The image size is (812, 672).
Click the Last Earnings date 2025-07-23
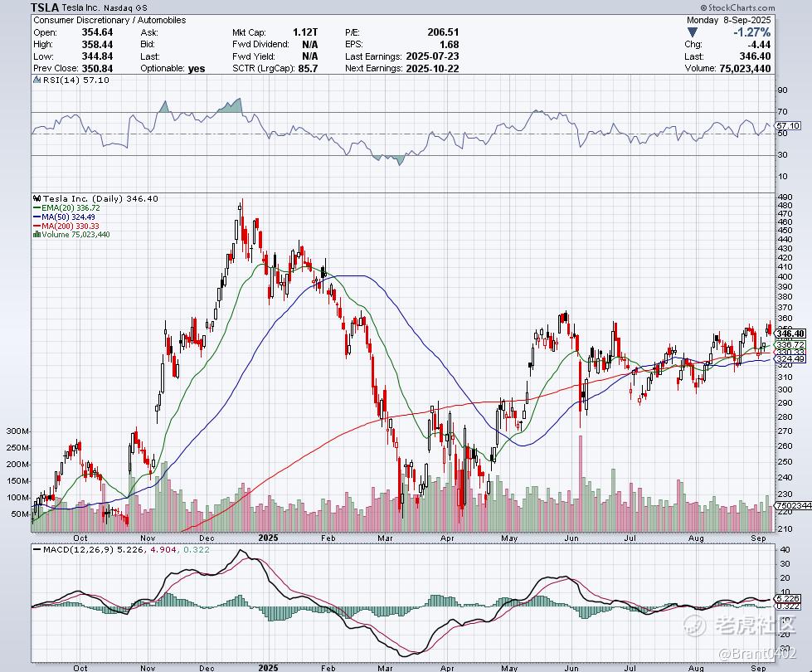point(432,56)
